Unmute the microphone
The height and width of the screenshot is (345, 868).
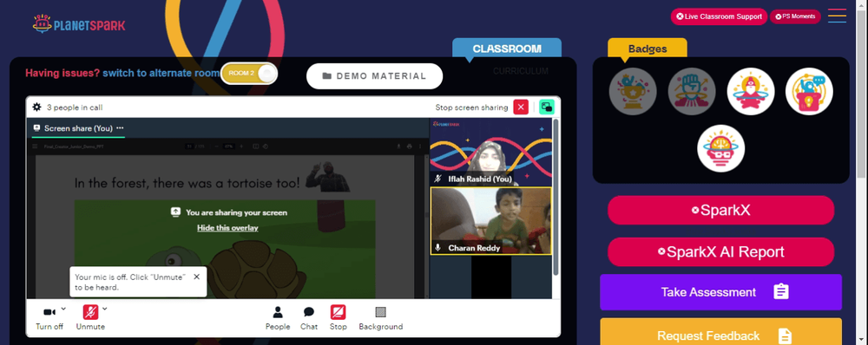pos(90,318)
